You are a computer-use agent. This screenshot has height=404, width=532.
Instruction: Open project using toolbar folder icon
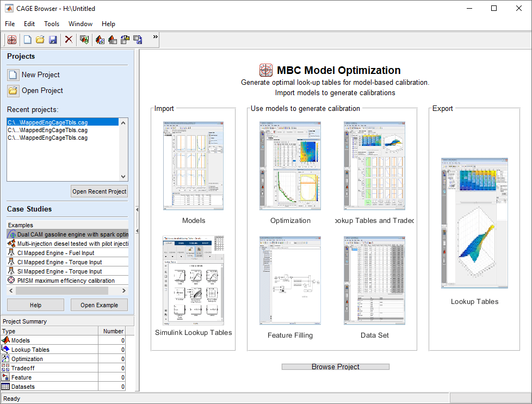pos(40,40)
